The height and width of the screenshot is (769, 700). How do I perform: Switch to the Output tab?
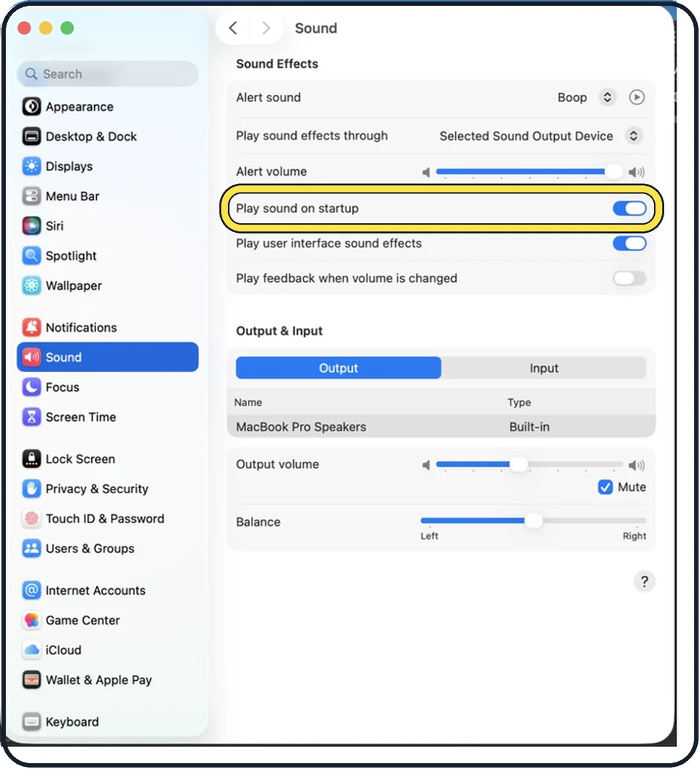coord(338,368)
